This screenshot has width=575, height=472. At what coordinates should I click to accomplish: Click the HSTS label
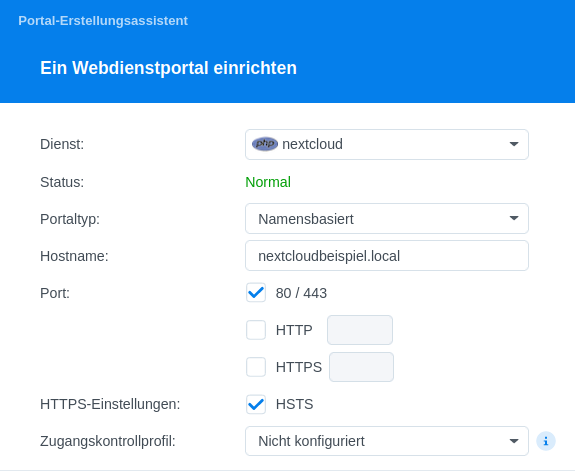[294, 404]
